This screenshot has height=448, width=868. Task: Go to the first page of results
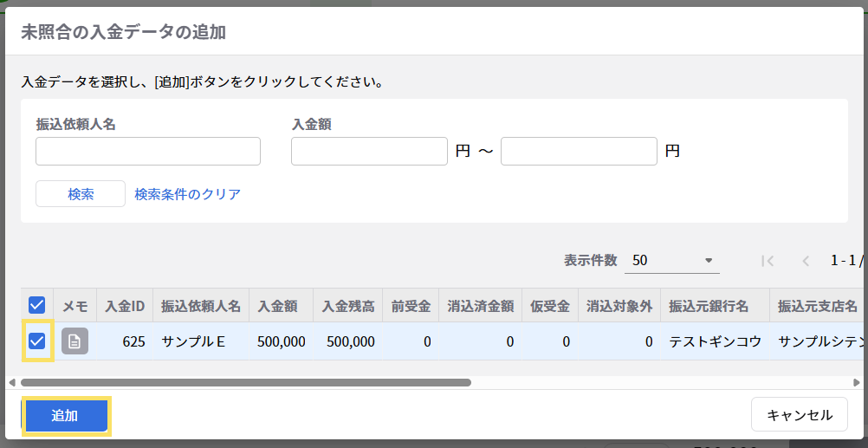pos(767,260)
